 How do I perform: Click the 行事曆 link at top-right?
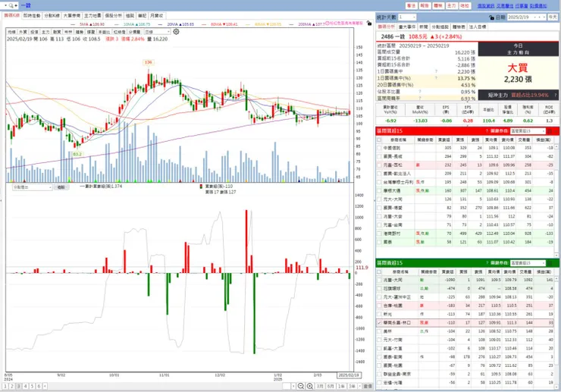[x=522, y=6]
